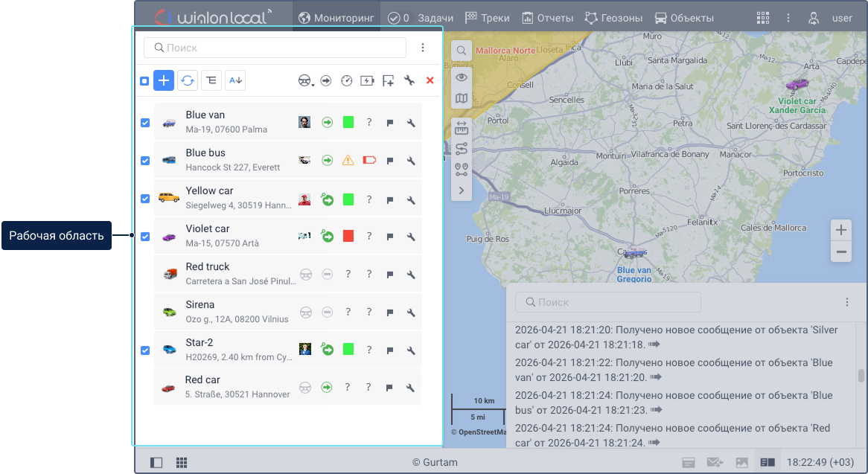Click the map layers icon
Screen dimensions: 868x474
click(462, 98)
